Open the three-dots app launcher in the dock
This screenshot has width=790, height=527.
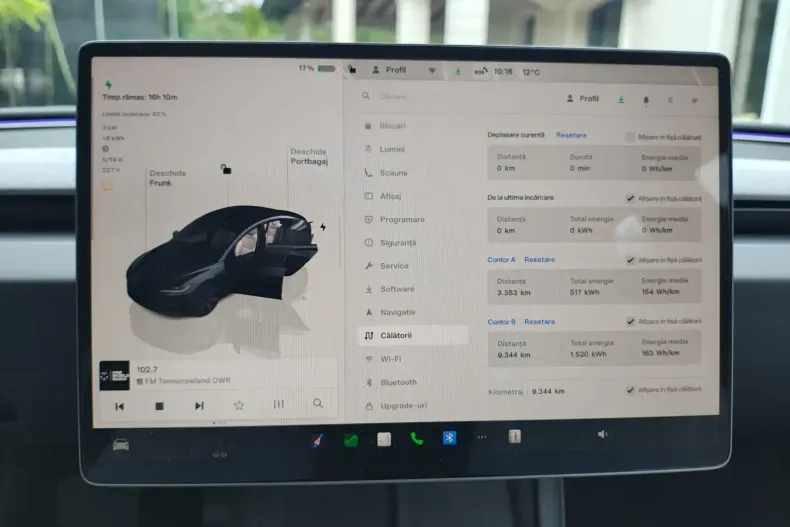(x=482, y=437)
